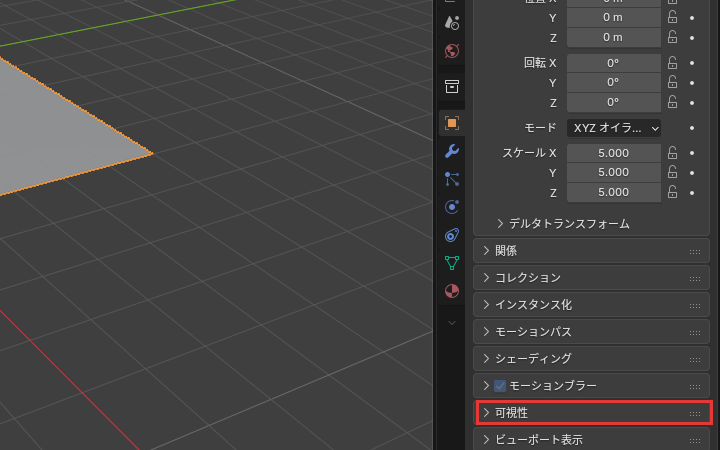Expand the 可視性 panel
This screenshot has width=720, height=450.
click(x=486, y=412)
